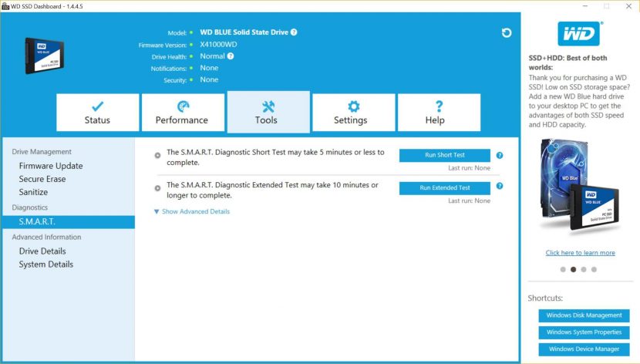Viewport: 640px width, 364px height.
Task: Click the Short Test status indicator icon
Action: point(157,156)
